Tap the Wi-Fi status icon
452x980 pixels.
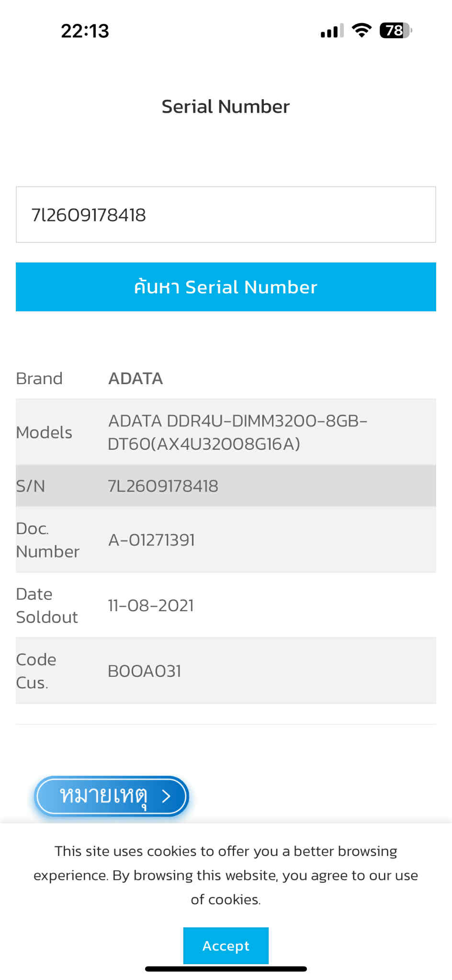362,31
